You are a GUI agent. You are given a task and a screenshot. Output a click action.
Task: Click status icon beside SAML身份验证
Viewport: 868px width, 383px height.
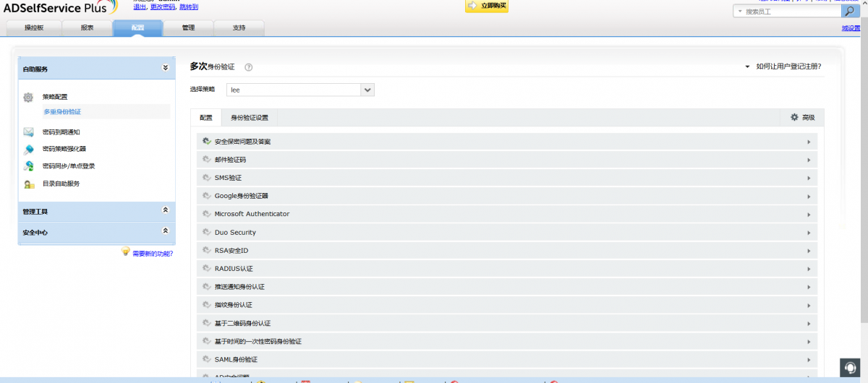tap(207, 359)
